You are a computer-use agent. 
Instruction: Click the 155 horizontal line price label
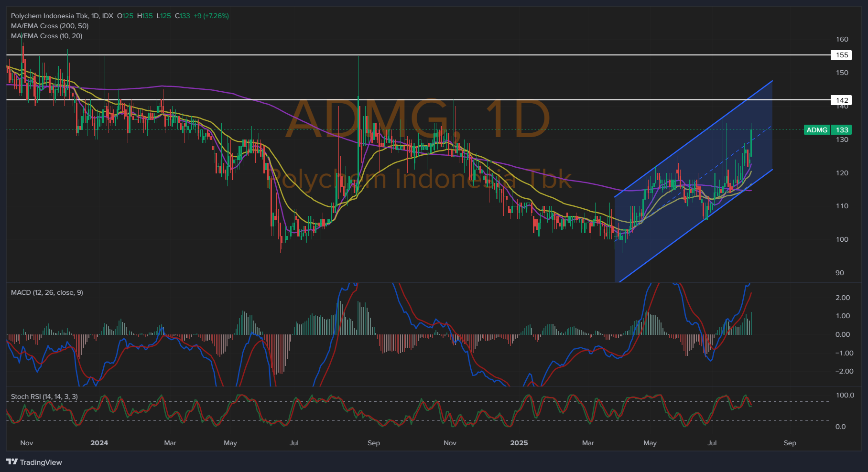[x=842, y=55]
